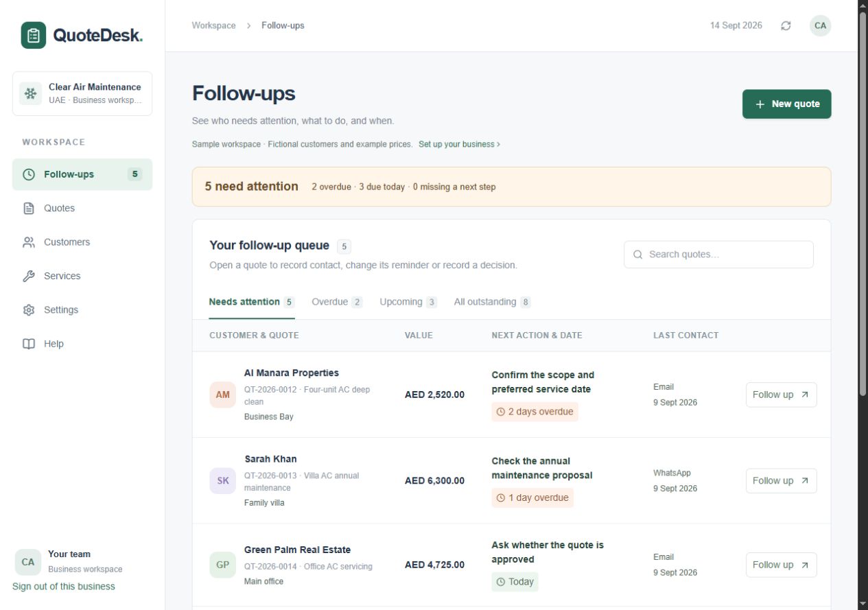Screen dimensions: 868x610
Task: Click the AED 2,520.00 value
Action: point(434,395)
